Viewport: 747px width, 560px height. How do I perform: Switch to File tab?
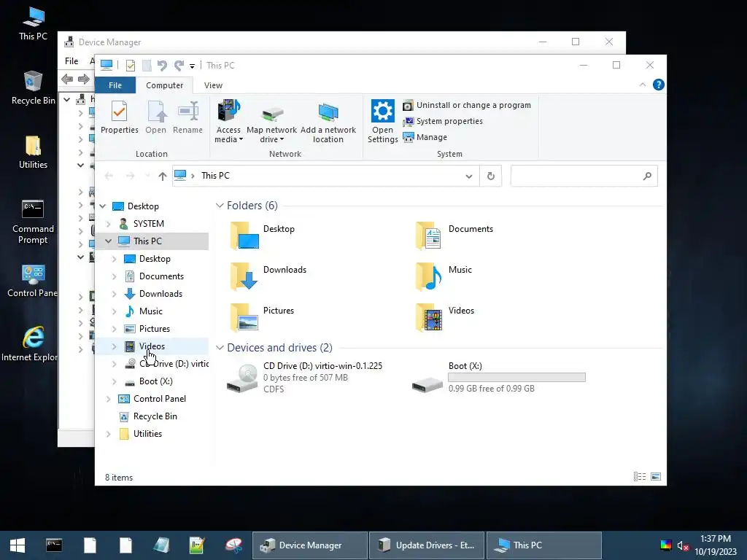click(115, 85)
